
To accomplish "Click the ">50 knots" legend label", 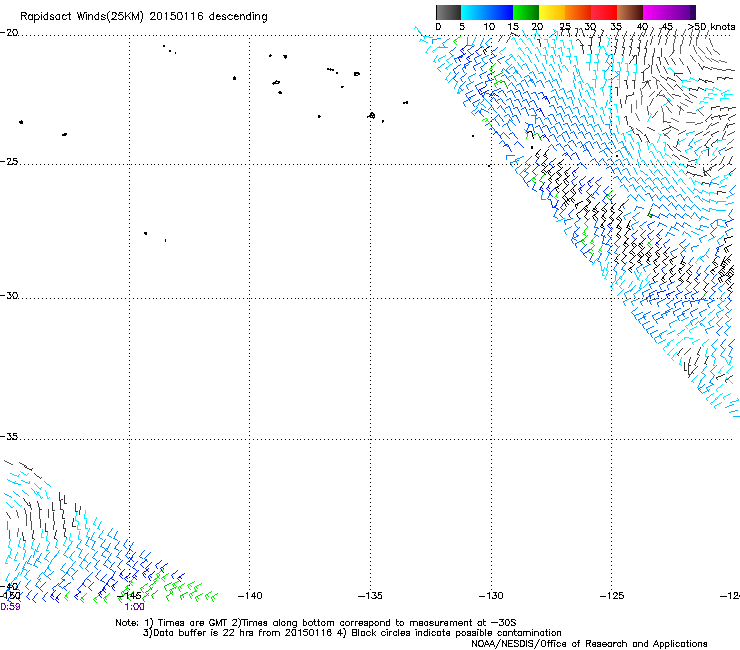I will tap(711, 27).
